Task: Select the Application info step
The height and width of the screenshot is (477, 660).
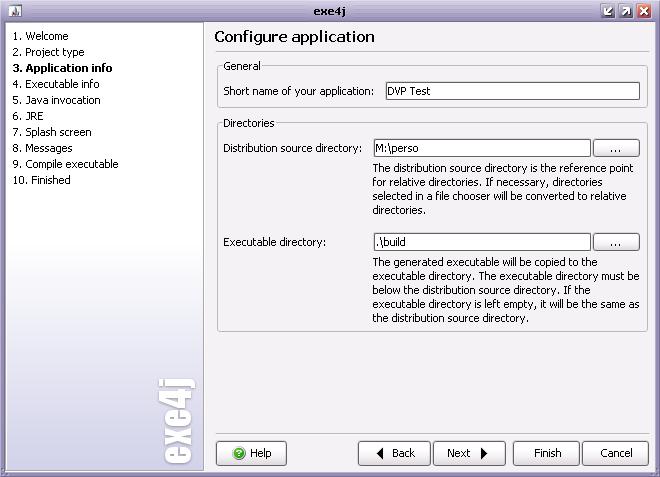Action: [62, 68]
